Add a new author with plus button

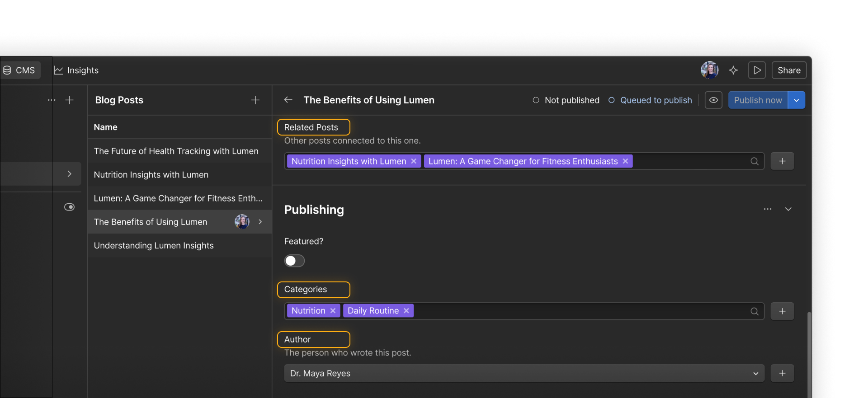(783, 374)
